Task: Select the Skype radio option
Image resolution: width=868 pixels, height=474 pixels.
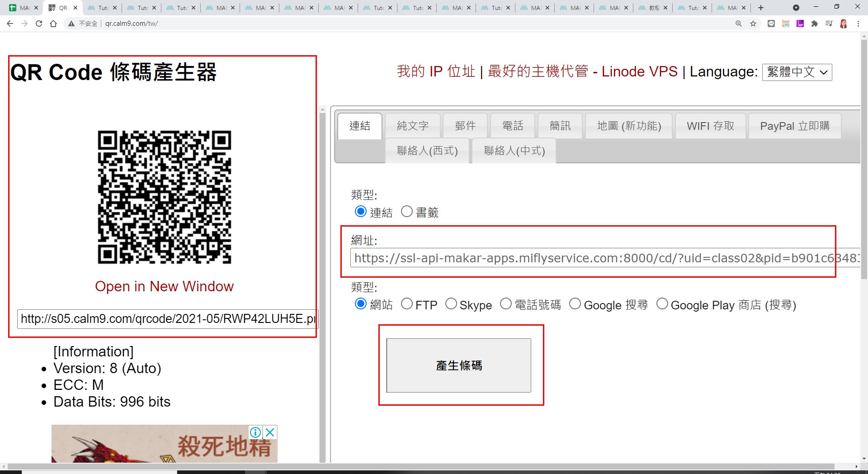Action: [451, 304]
